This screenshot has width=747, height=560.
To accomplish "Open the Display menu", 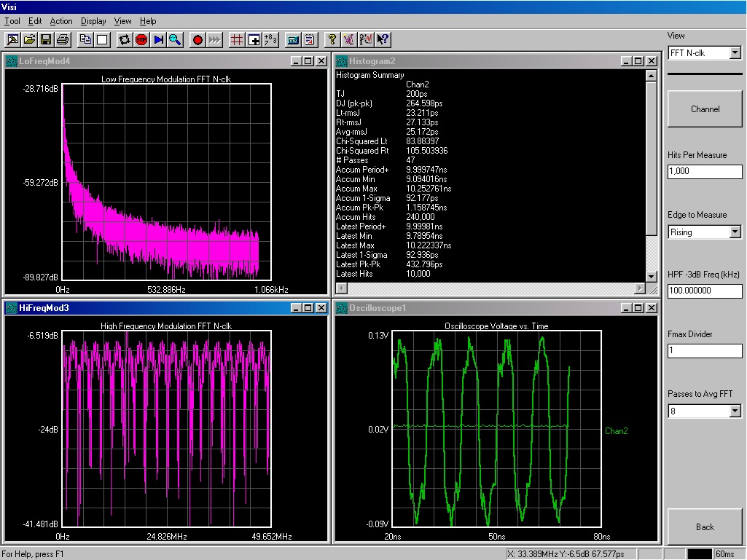I will point(93,21).
